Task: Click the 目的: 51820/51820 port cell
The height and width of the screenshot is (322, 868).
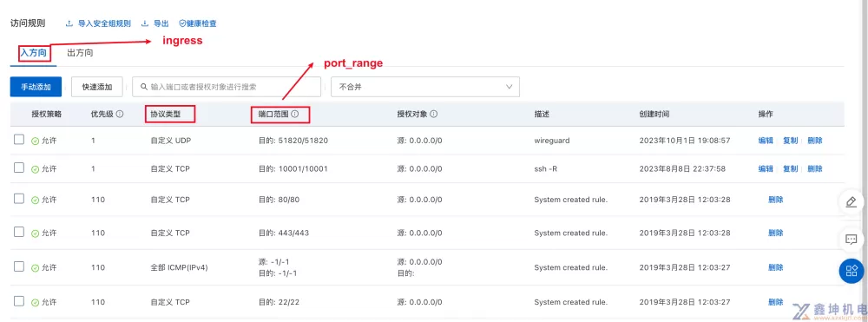Action: click(293, 141)
